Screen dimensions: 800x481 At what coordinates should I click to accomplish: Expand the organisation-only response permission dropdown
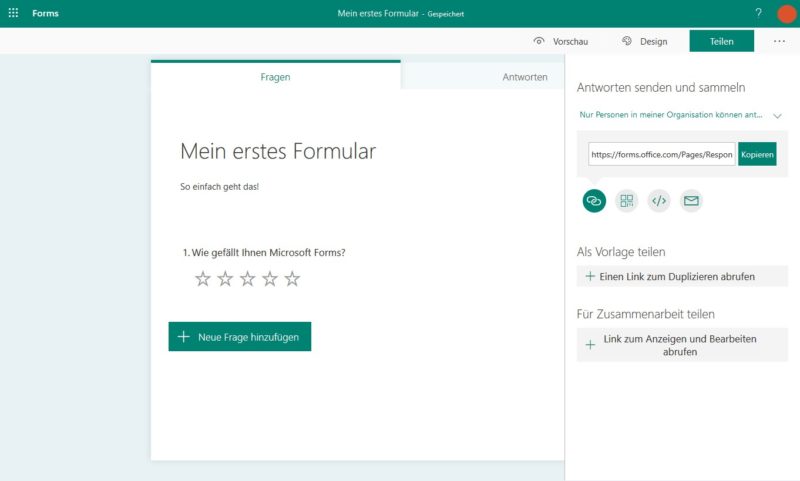click(x=681, y=115)
